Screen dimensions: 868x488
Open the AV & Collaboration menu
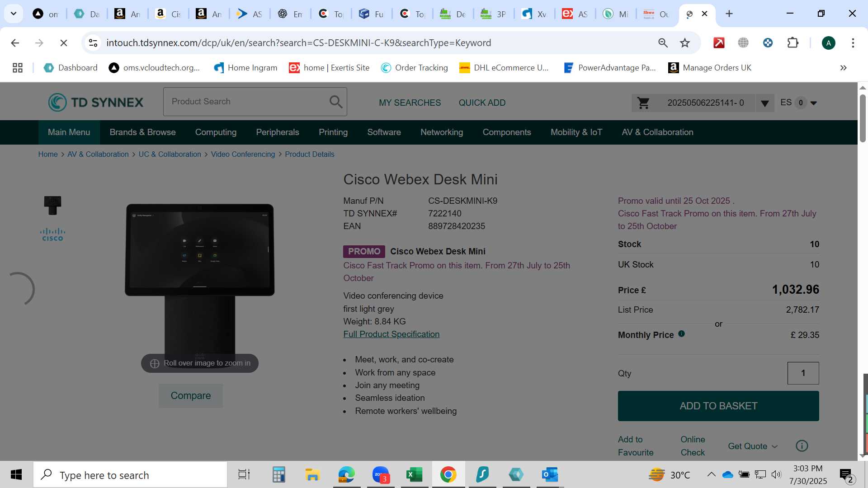point(657,132)
